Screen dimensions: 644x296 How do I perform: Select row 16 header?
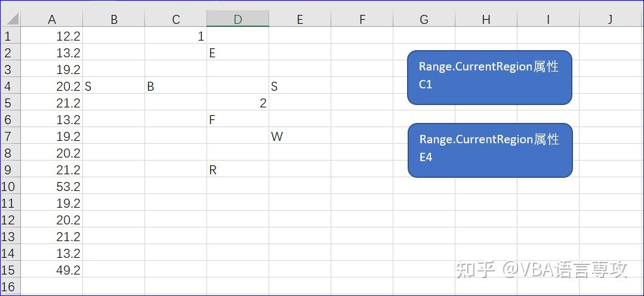(x=8, y=287)
